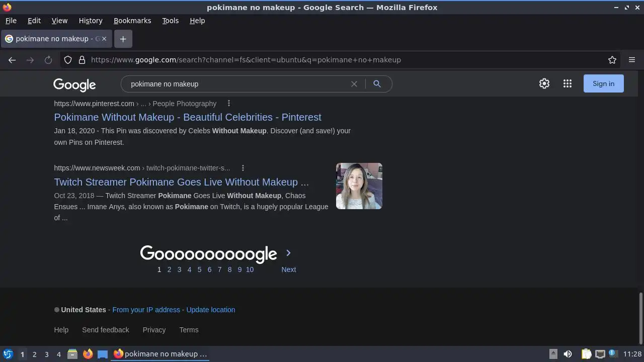This screenshot has width=644, height=362.
Task: Click Update location link
Action: pyautogui.click(x=211, y=310)
